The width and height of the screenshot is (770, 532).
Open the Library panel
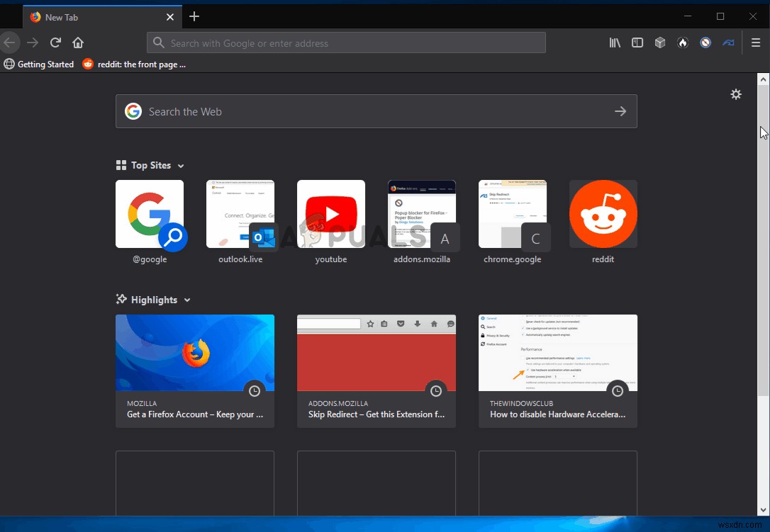(x=615, y=43)
